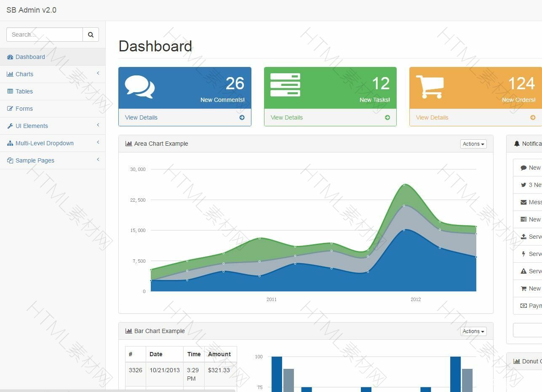
Task: Expand Multi-Level Dropdown sidebar item
Action: 44,143
